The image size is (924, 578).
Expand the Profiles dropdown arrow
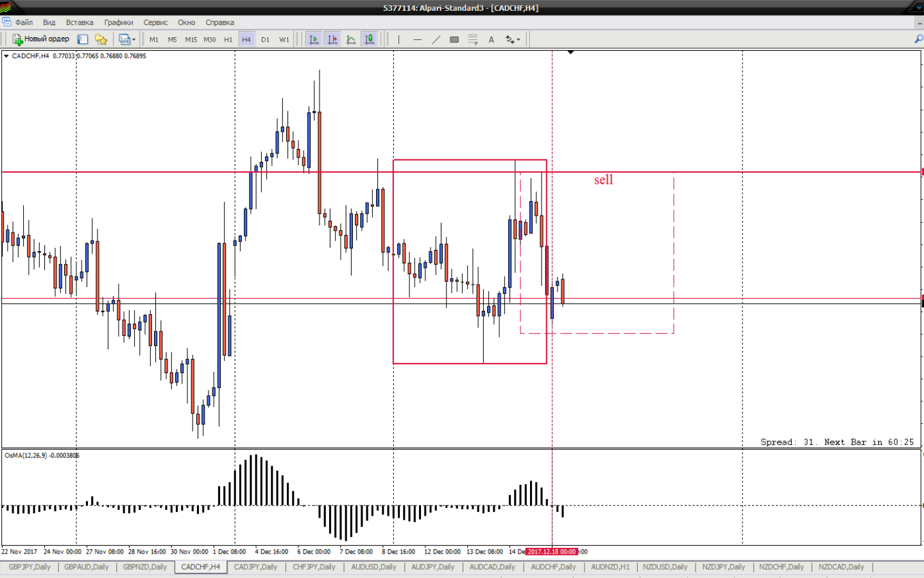pos(133,40)
